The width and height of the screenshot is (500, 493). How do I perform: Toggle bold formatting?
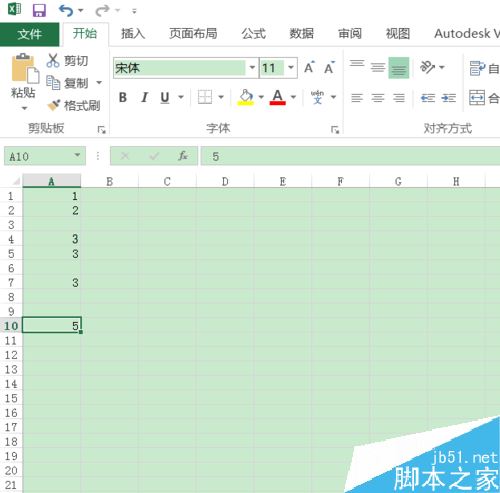click(123, 97)
